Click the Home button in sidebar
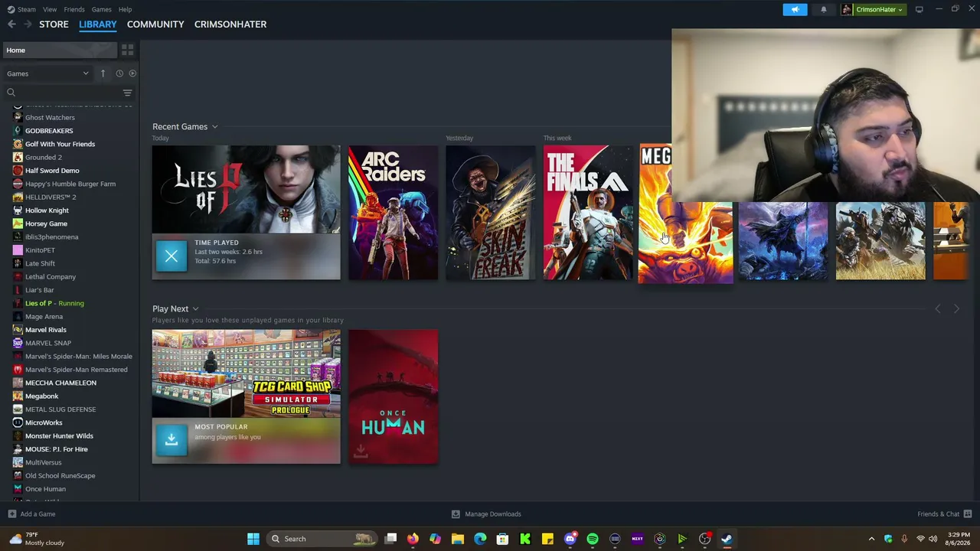980x551 pixels. 59,51
